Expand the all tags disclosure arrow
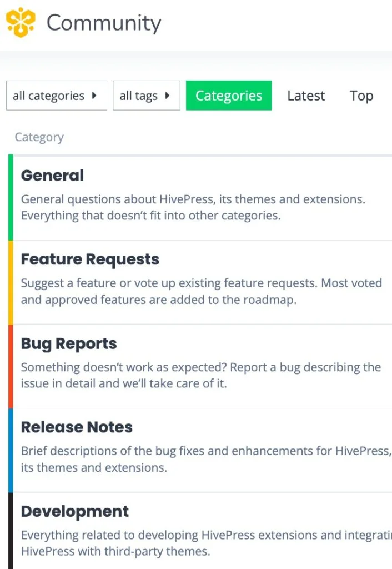392x569 pixels. point(168,96)
